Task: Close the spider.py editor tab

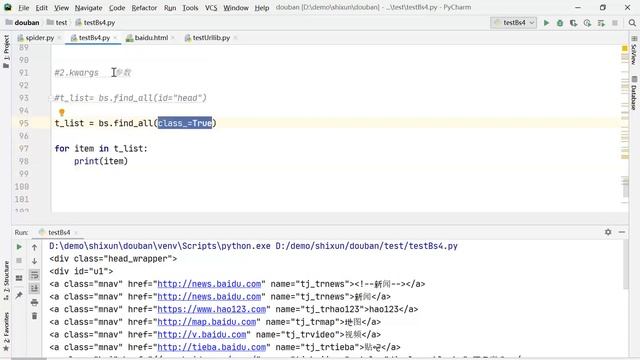Action: tap(59, 38)
